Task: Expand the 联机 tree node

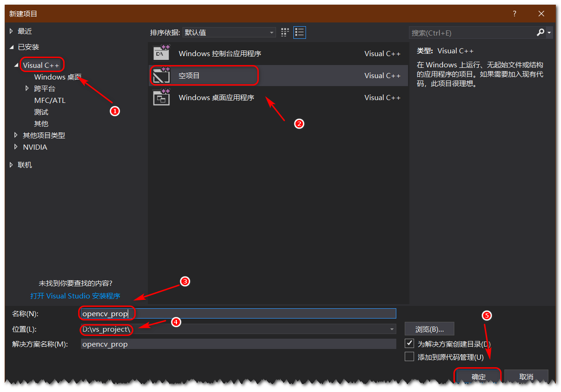Action: (x=11, y=165)
